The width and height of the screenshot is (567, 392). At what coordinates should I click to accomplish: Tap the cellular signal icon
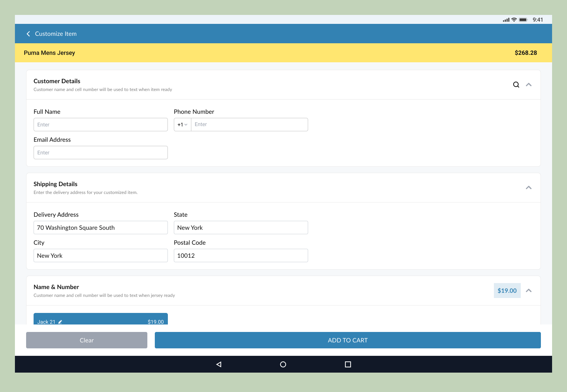pyautogui.click(x=506, y=20)
